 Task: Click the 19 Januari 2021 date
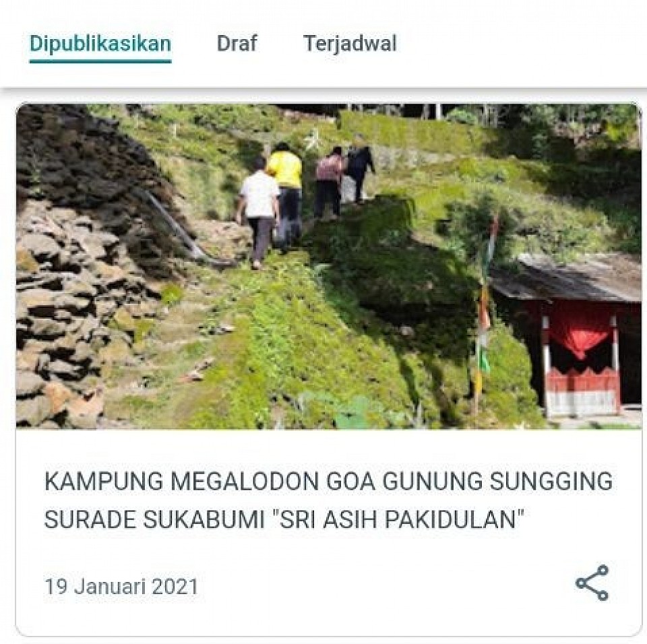click(x=121, y=586)
